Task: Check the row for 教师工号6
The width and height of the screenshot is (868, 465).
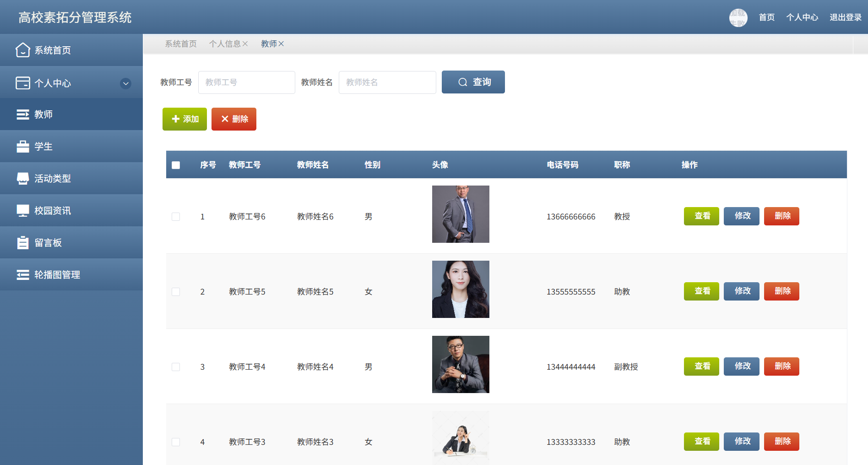Action: (x=176, y=217)
